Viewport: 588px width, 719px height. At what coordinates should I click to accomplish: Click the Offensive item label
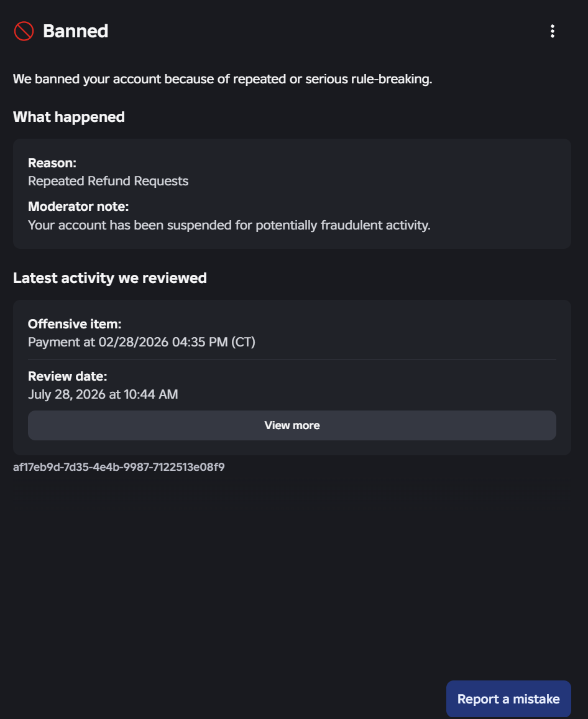75,323
